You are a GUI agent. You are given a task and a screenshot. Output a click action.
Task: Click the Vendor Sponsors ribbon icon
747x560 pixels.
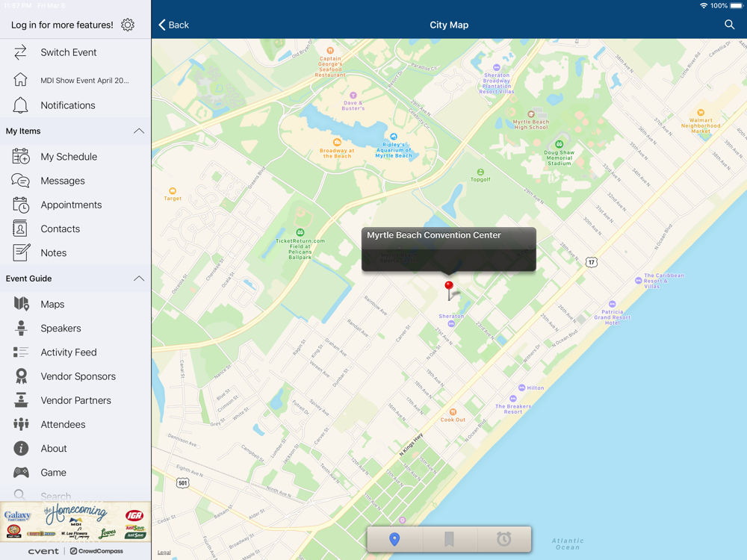click(21, 376)
